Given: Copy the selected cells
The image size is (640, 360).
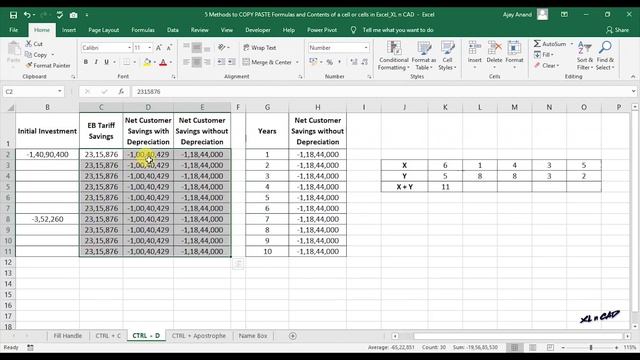Looking at the screenshot, I should [36, 55].
